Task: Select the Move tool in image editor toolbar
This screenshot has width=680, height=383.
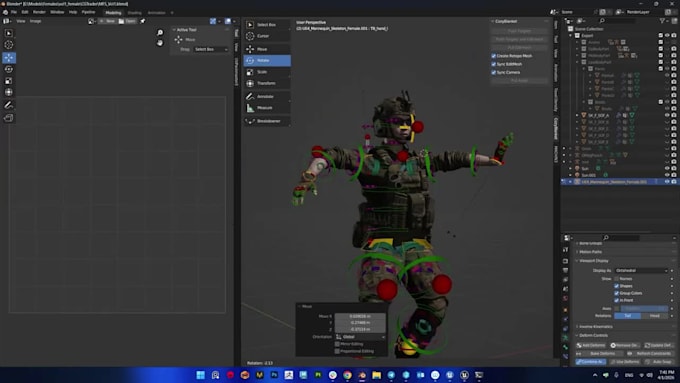Action: pos(9,58)
